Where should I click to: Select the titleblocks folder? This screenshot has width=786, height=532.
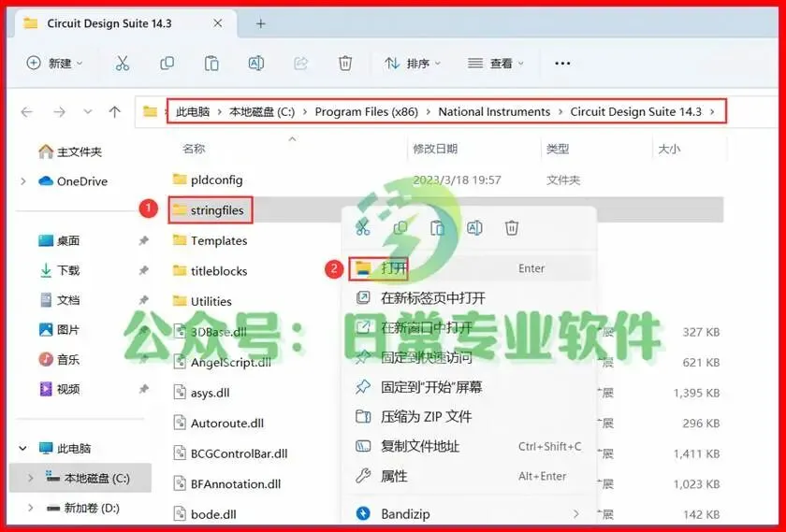click(x=210, y=271)
